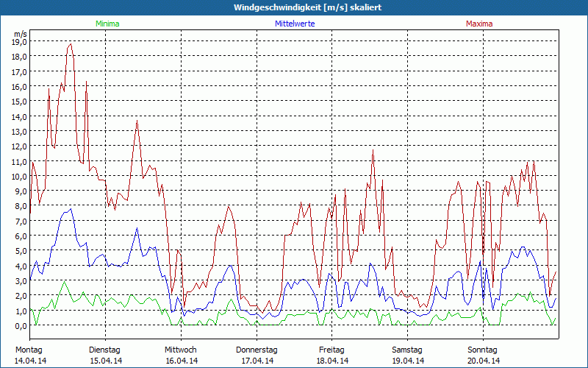This screenshot has width=588, height=368.
Task: Click the 7,0 y-axis value
Action: coord(21,222)
